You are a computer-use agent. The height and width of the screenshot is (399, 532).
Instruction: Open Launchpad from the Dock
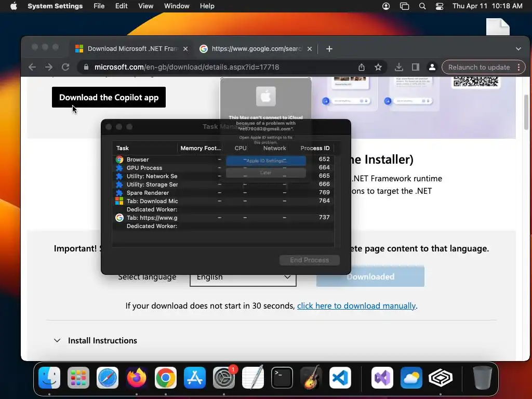point(78,378)
